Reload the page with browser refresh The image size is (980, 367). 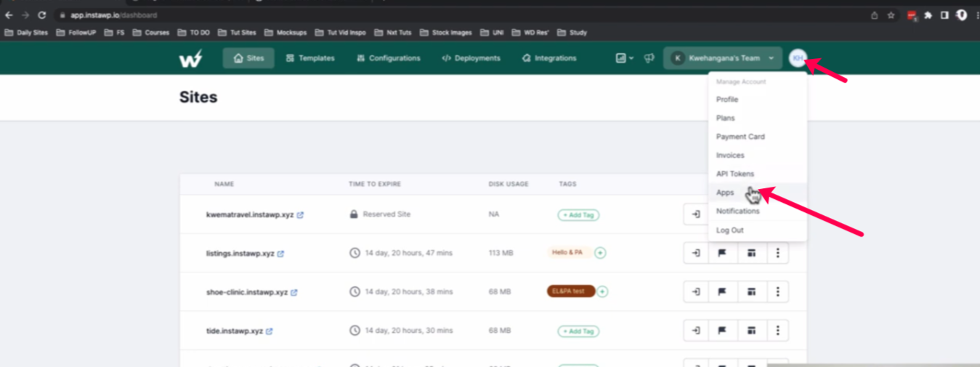42,15
